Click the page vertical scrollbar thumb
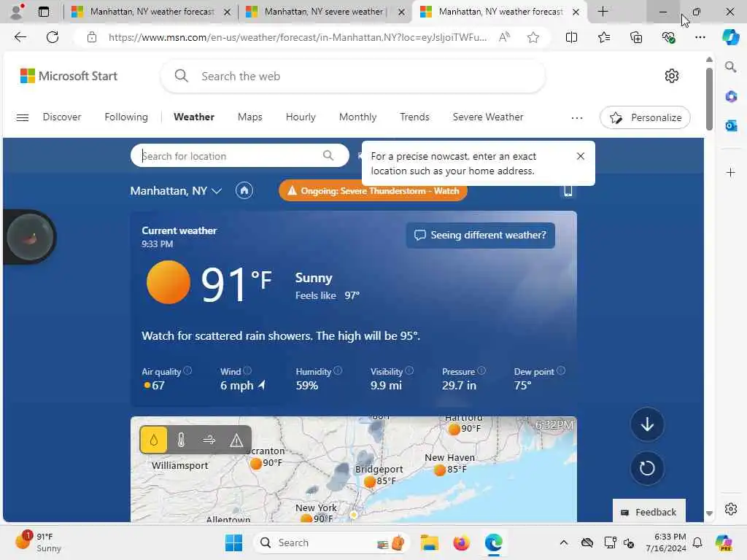Image resolution: width=747 pixels, height=560 pixels. point(709,99)
